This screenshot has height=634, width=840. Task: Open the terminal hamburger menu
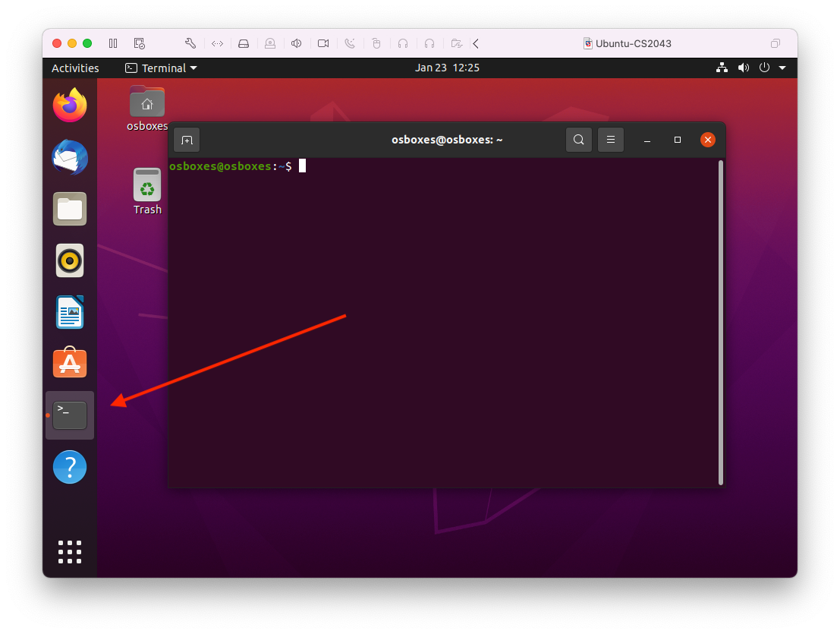[610, 140]
